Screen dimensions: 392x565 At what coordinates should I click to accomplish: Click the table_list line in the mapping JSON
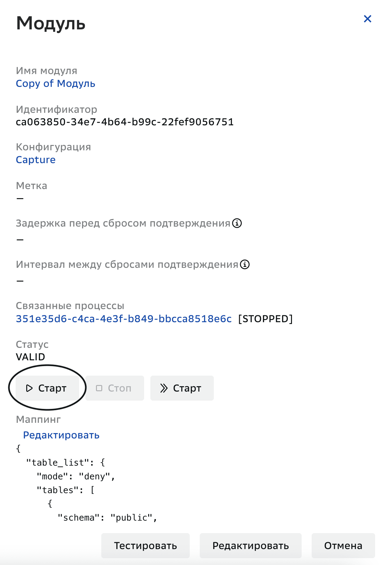coord(66,462)
